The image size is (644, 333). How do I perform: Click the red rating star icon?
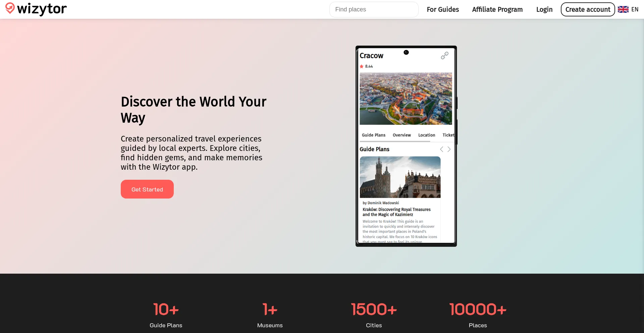[x=362, y=66]
